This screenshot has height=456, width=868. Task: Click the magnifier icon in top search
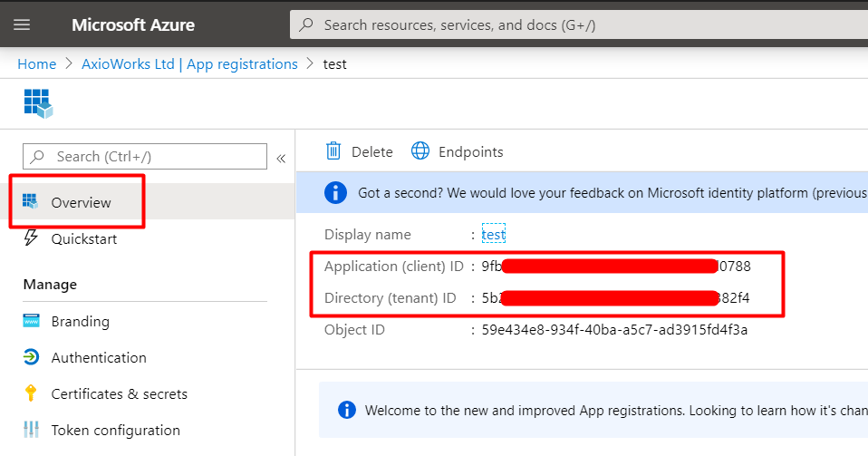point(306,25)
